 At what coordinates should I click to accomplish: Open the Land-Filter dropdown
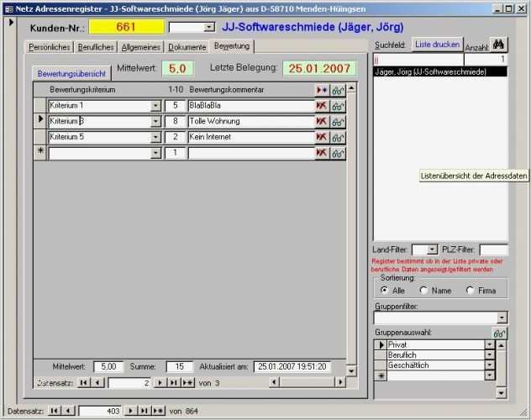[x=432, y=249]
